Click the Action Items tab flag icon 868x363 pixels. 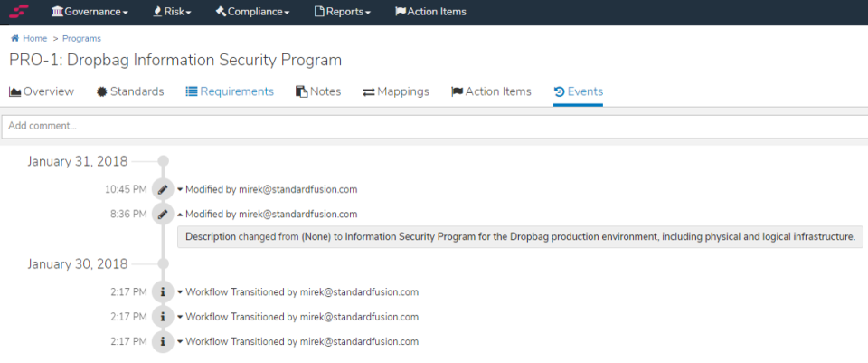(x=458, y=91)
